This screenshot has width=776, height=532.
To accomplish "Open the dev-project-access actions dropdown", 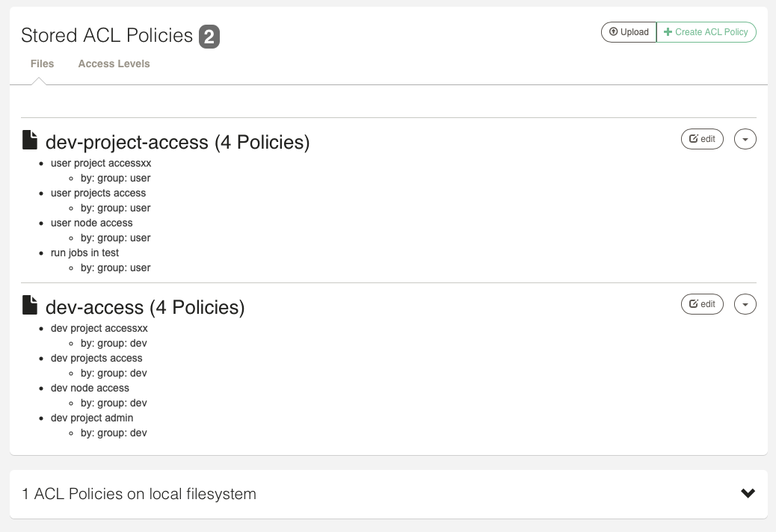I will click(745, 139).
